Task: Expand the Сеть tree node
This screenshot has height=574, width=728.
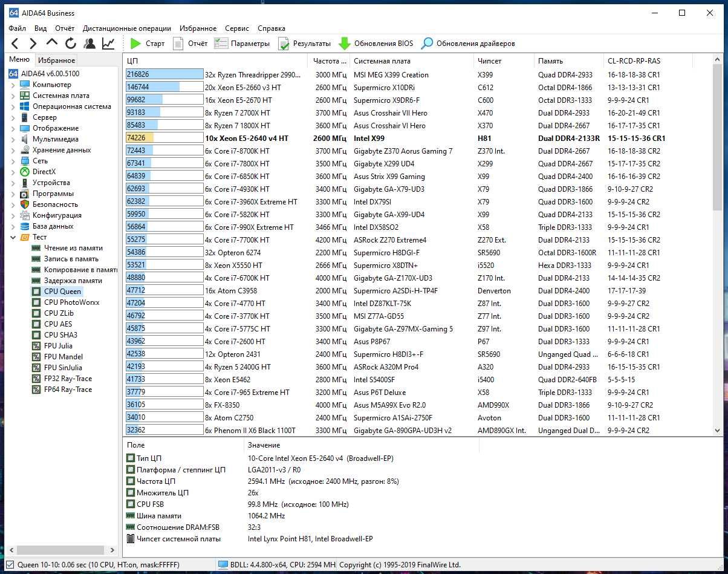Action: pos(13,161)
